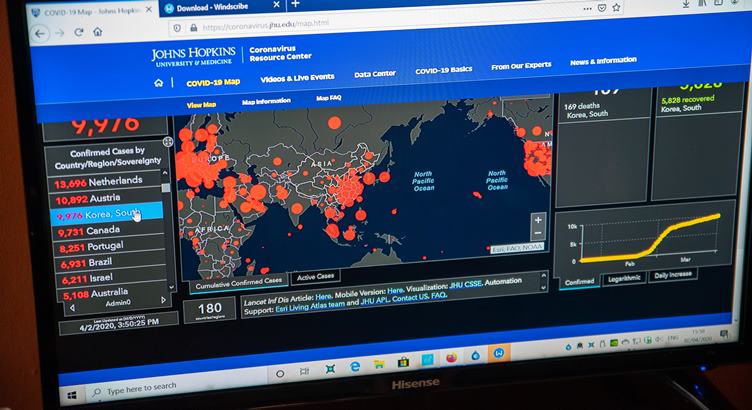Open Task View on the taskbar
The height and width of the screenshot is (410, 752).
click(304, 371)
